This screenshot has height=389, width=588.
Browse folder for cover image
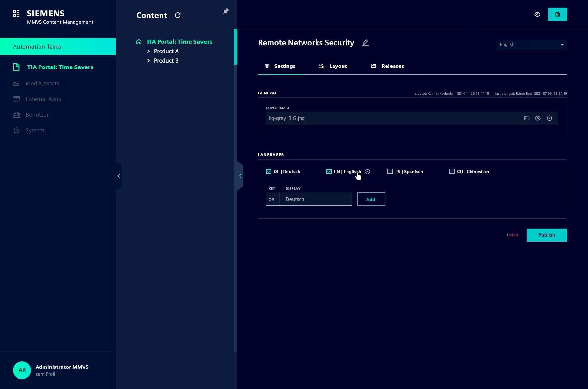click(527, 118)
